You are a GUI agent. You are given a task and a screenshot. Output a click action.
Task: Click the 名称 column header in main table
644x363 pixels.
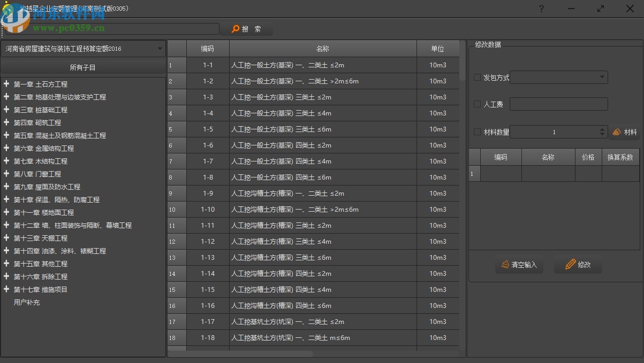pos(322,49)
